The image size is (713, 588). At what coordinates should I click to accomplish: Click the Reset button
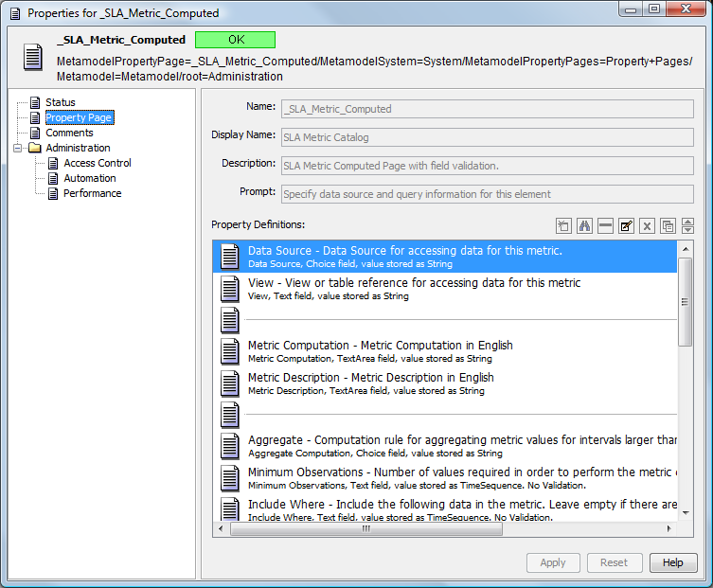pyautogui.click(x=614, y=562)
